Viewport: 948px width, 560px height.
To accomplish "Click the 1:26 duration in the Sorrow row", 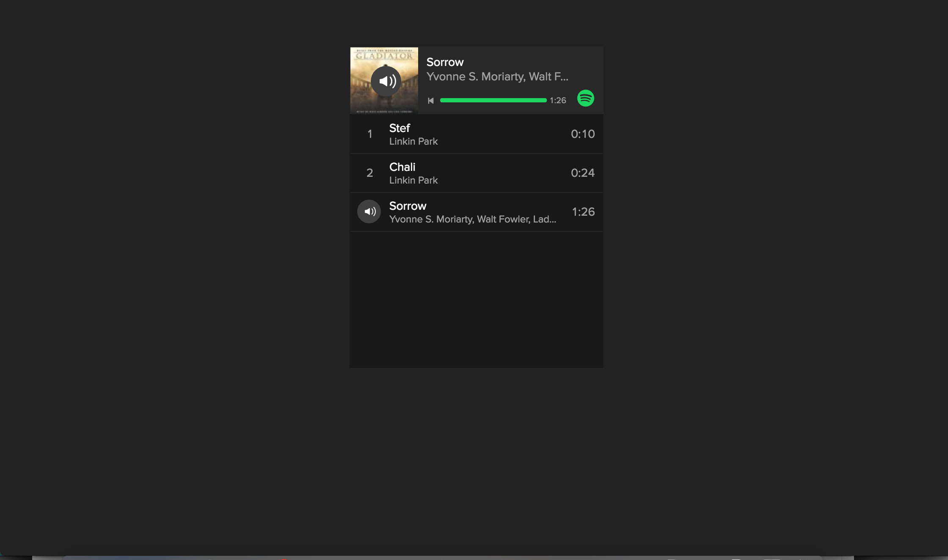I will 583,212.
